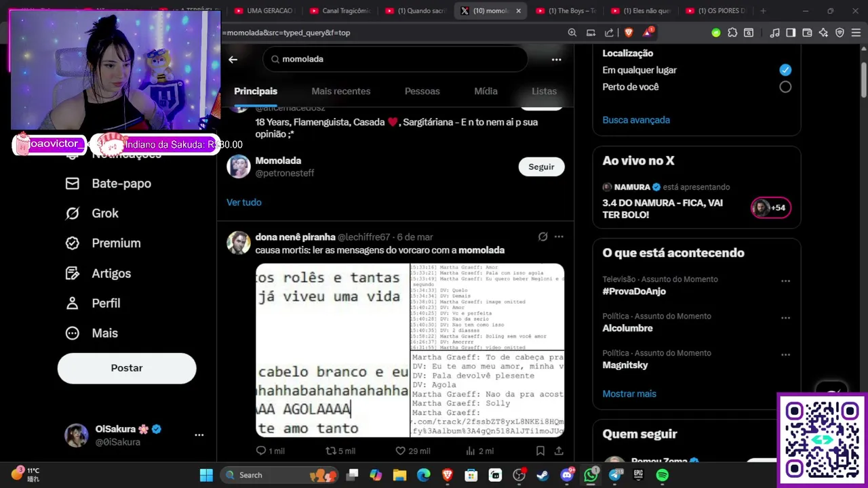Click the zoom magnifier in address bar

[x=572, y=33]
